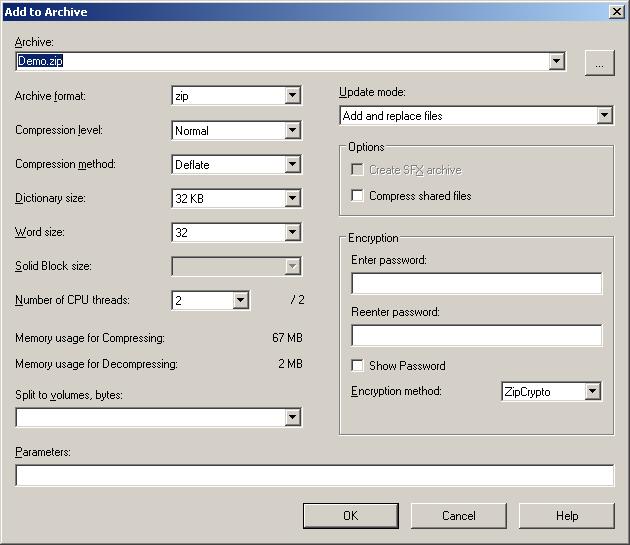Click the Solid Block size label
The image size is (630, 545).
tap(53, 266)
